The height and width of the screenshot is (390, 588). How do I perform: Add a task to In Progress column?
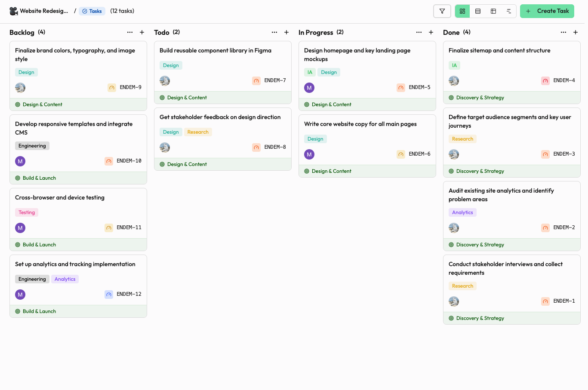(431, 32)
